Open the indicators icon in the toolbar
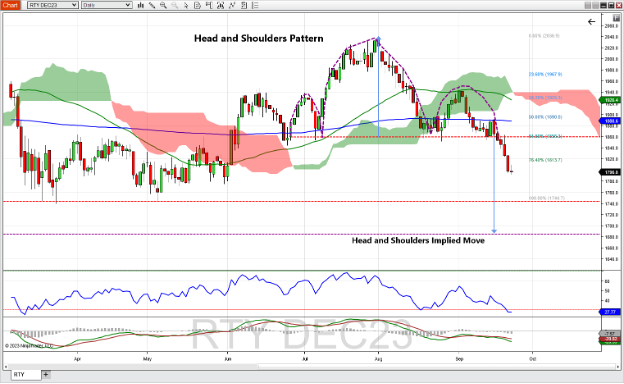 (220, 5)
